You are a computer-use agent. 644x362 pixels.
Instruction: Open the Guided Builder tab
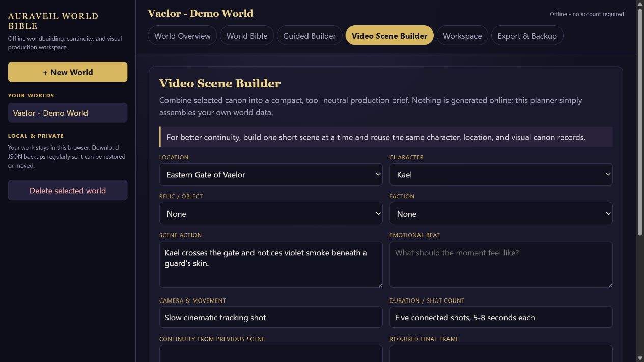310,36
